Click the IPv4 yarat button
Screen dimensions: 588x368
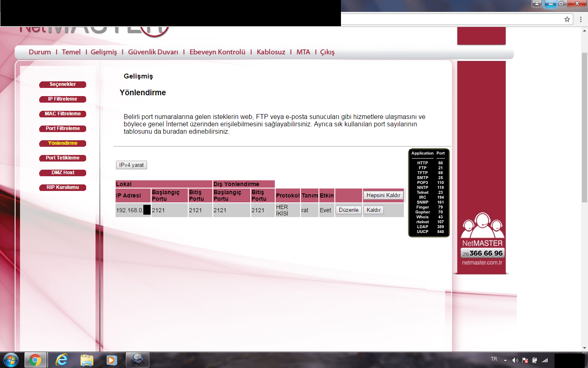pyautogui.click(x=131, y=165)
